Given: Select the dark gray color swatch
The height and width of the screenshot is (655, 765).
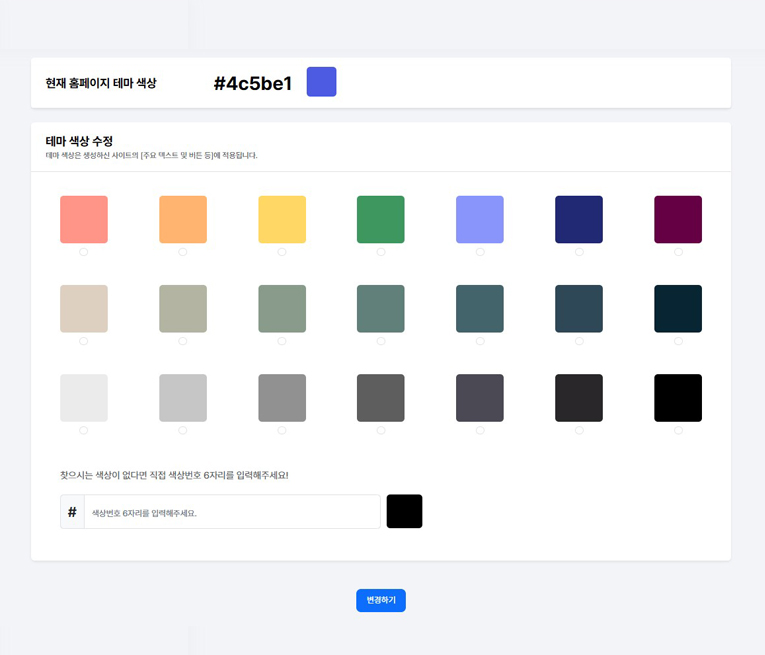Looking at the screenshot, I should click(x=381, y=398).
